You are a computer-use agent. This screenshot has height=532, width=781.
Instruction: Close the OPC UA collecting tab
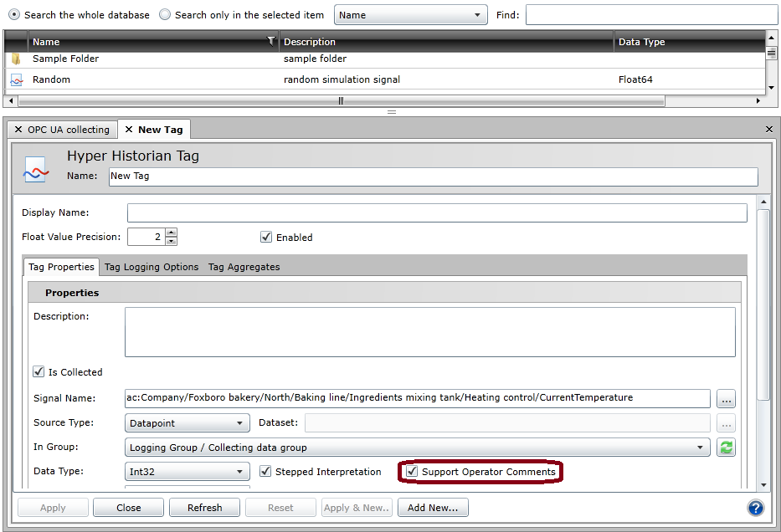[x=18, y=130]
